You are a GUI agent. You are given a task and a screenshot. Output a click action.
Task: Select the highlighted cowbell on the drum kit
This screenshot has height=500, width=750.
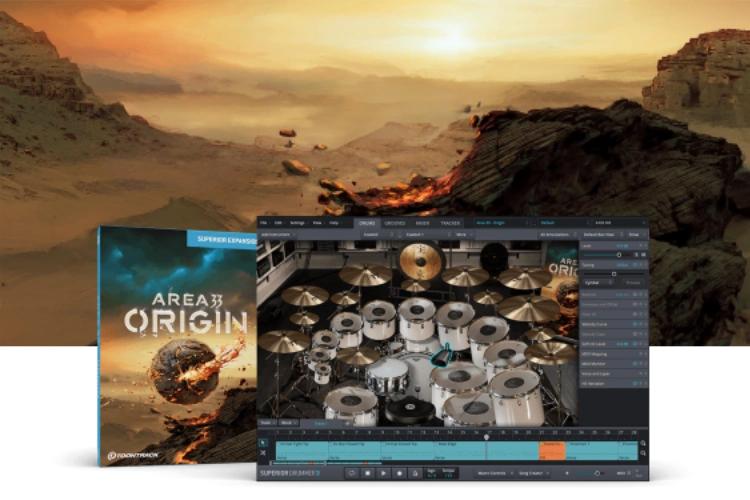443,355
